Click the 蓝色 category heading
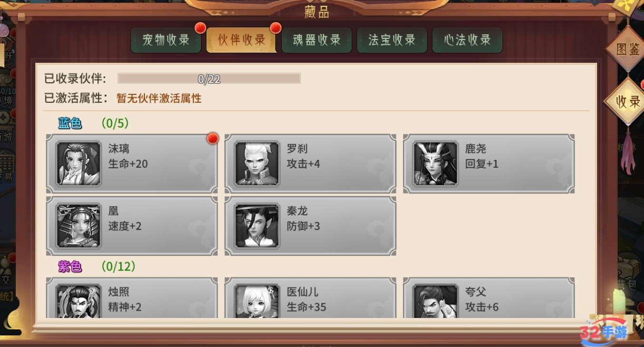 click(x=70, y=123)
